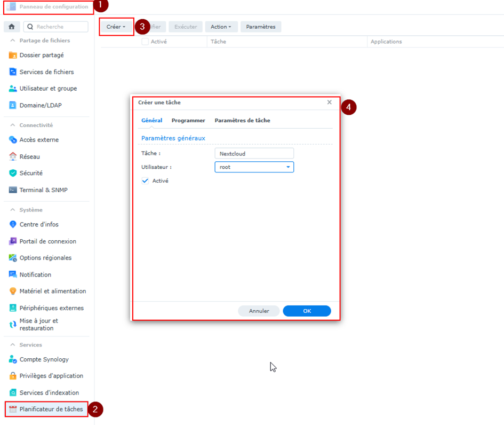504x425 pixels.
Task: Open Matériel et alimentation bulb icon
Action: tap(13, 291)
